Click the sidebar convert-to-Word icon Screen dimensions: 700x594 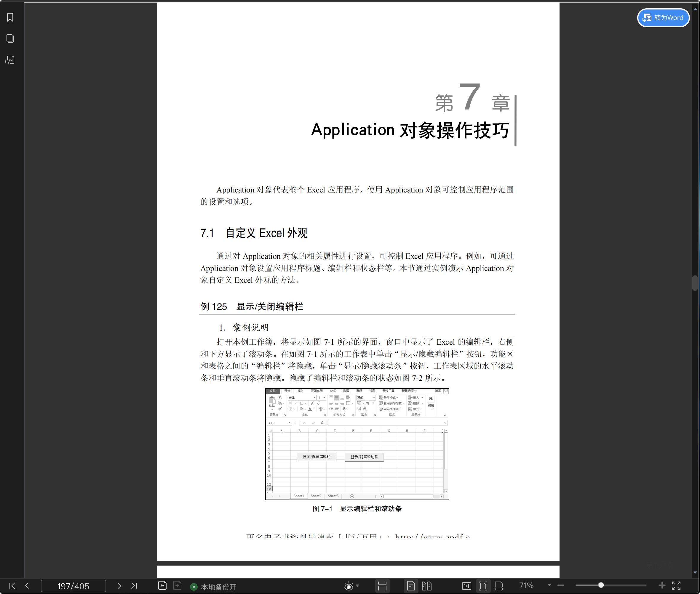[10, 60]
